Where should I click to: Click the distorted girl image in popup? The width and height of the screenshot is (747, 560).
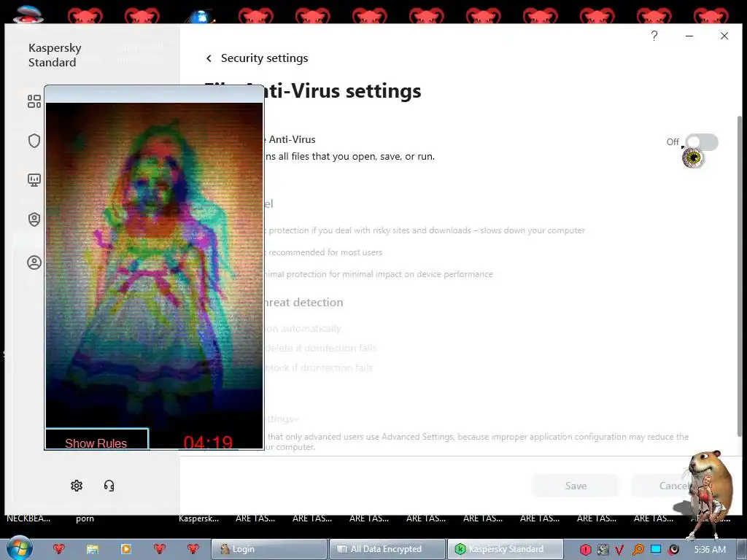[x=154, y=264]
